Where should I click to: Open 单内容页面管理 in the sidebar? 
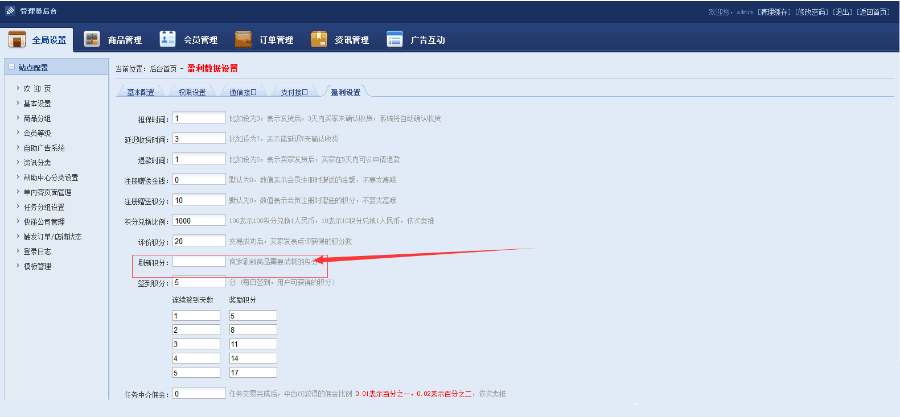click(47, 192)
